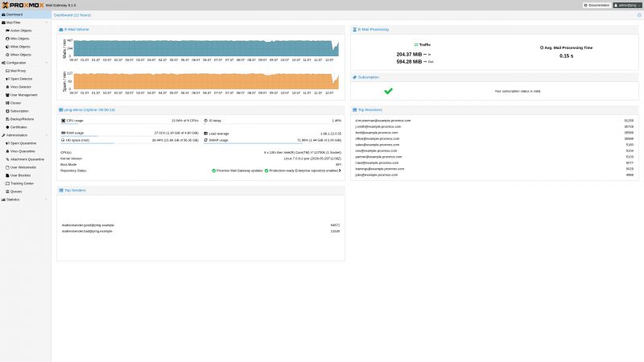This screenshot has width=644, height=362.
Task: Click the node status panel header icon
Action: click(x=61, y=110)
